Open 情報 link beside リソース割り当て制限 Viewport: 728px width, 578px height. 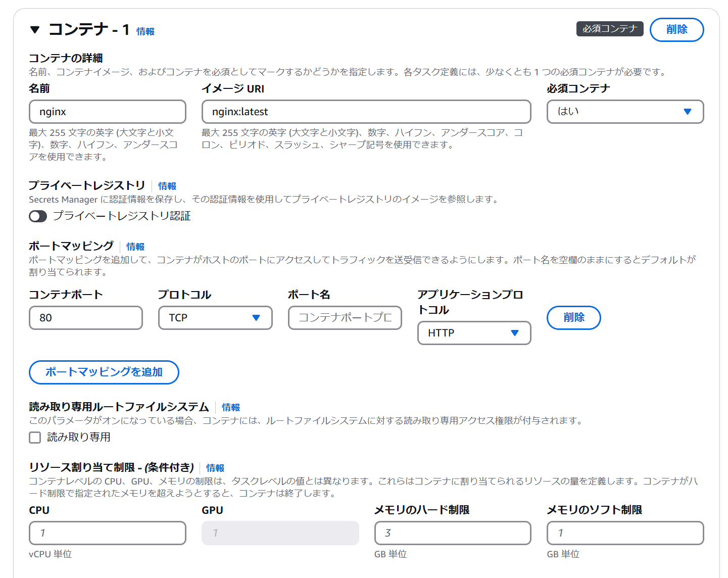click(x=215, y=468)
